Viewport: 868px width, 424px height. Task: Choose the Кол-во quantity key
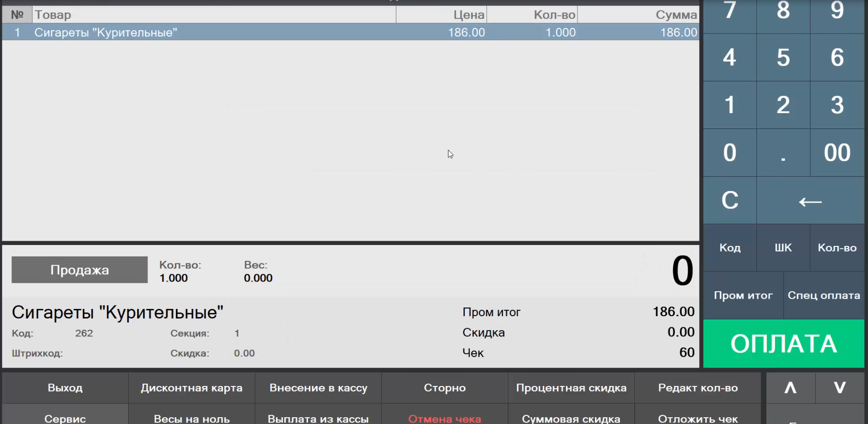point(837,248)
